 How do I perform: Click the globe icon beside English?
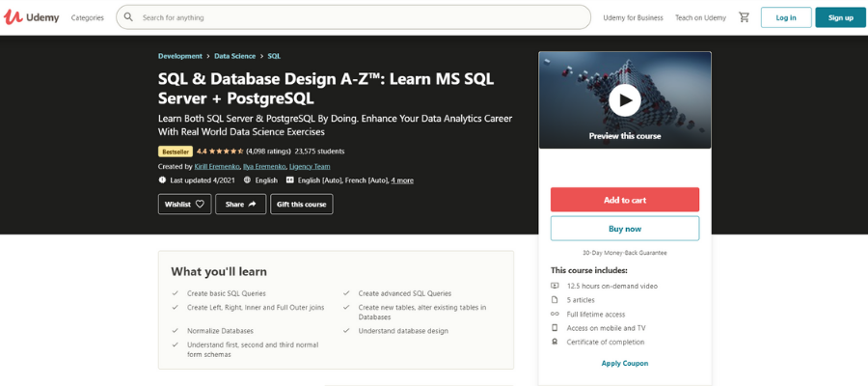coord(247,180)
